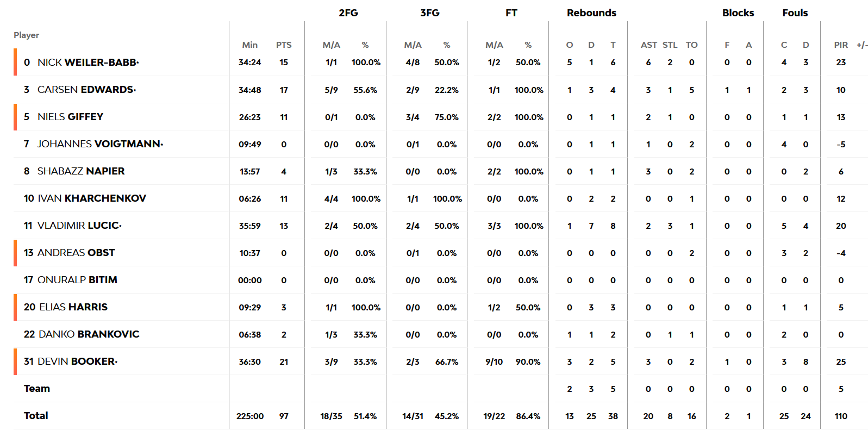Open Ivan Kharchenkov's player link
The width and height of the screenshot is (868, 430).
91,198
